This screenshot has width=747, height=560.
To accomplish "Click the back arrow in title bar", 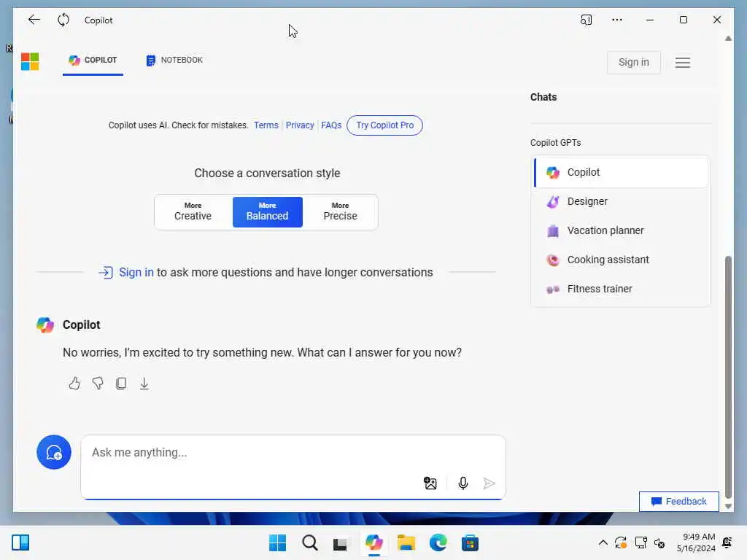I will pos(34,20).
